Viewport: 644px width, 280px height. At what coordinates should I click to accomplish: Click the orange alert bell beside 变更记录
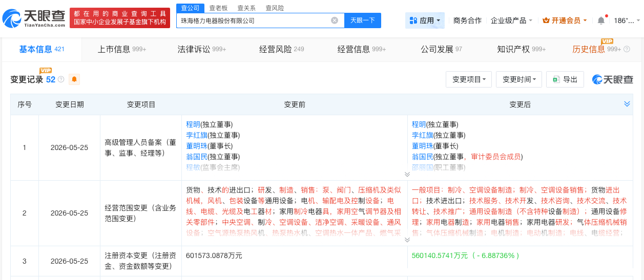point(74,79)
